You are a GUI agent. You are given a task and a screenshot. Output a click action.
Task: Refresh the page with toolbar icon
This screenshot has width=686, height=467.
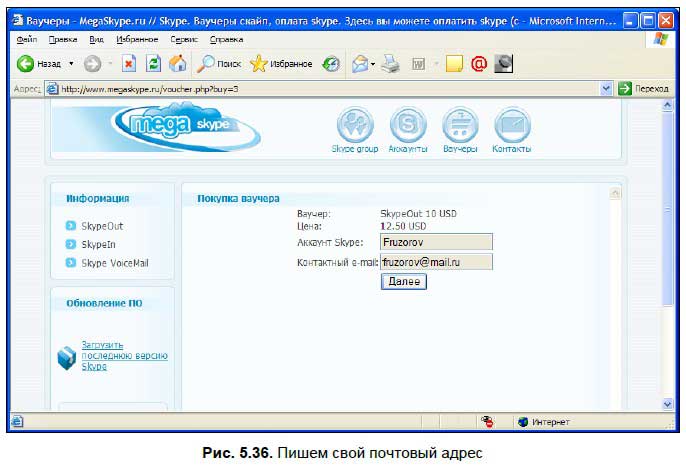pyautogui.click(x=153, y=64)
